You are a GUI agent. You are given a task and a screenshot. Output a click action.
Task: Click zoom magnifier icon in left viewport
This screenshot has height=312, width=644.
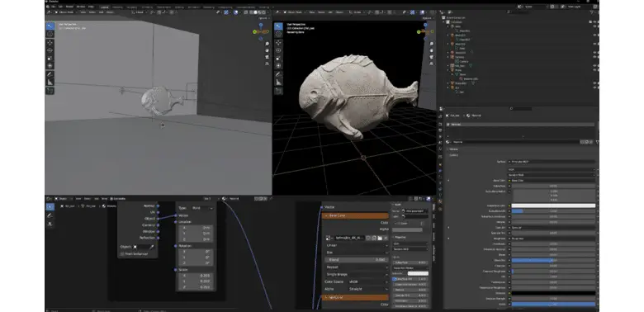tap(267, 44)
